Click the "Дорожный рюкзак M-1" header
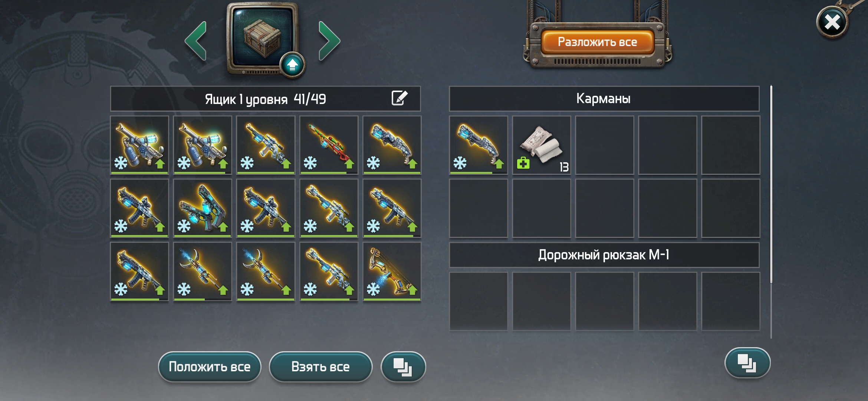 [x=604, y=255]
